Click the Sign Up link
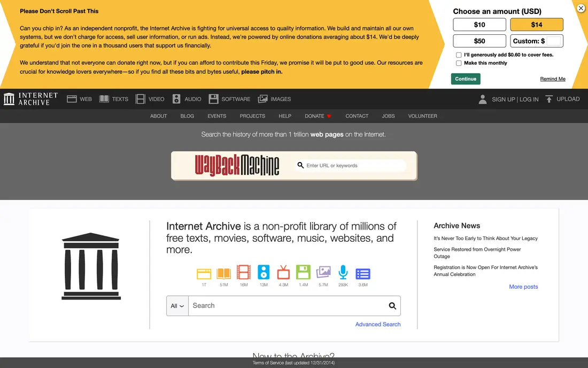Viewport: 588px width, 368px height. (x=503, y=99)
